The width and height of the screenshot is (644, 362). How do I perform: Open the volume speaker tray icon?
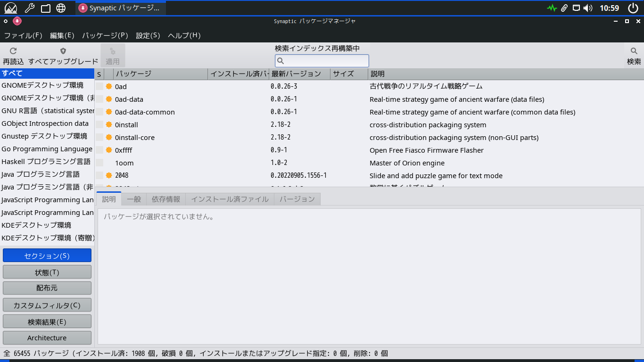588,8
